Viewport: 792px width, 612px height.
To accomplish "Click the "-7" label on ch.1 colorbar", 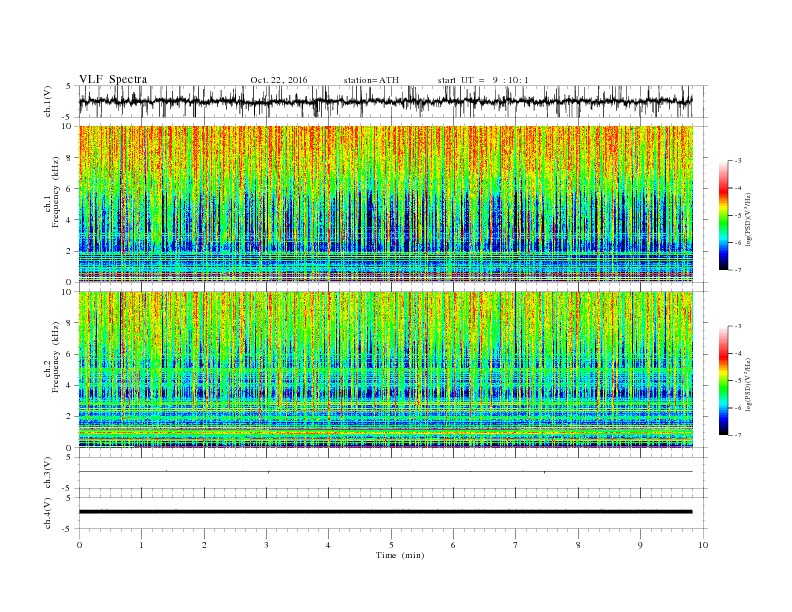I will pos(738,270).
